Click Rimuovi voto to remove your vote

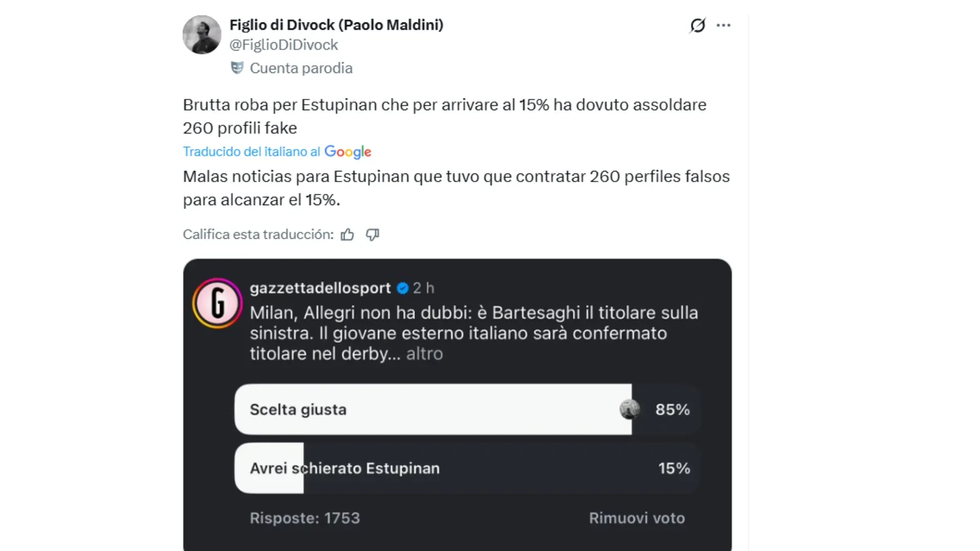point(637,518)
